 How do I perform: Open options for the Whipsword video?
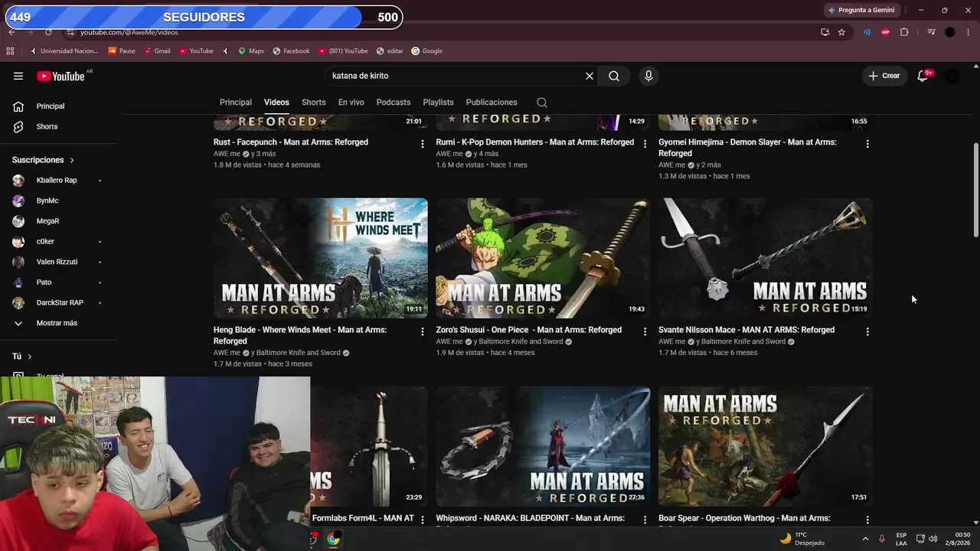[645, 520]
